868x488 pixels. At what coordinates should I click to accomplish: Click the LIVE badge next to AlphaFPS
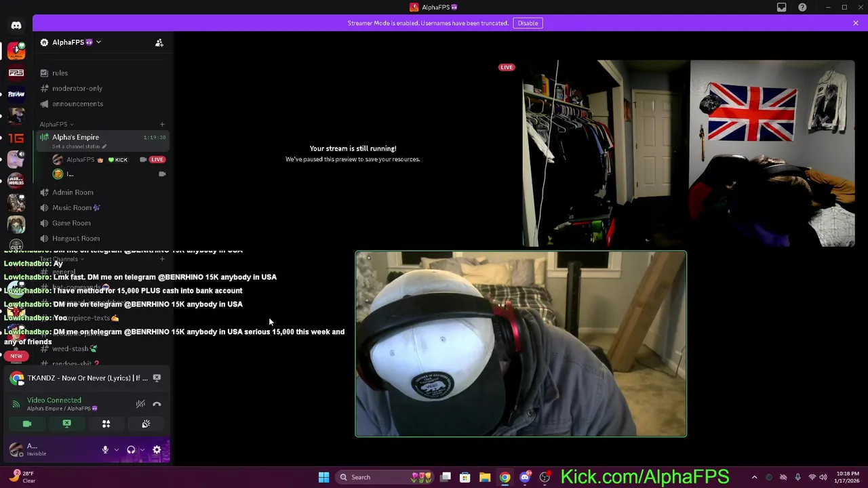click(157, 159)
